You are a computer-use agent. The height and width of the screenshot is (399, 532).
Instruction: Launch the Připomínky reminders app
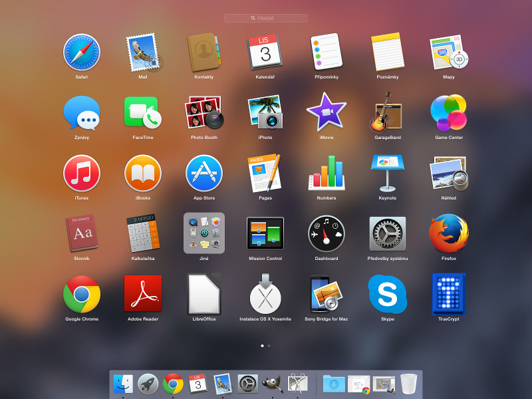click(x=327, y=52)
